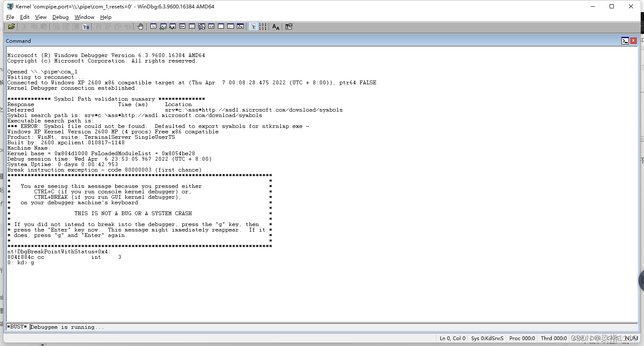
Task: Open the Font dialog toolbar icon
Action: 275,26
